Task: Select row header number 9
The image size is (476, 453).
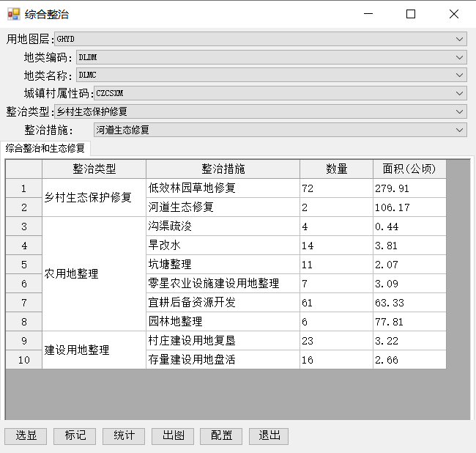Action: click(23, 341)
